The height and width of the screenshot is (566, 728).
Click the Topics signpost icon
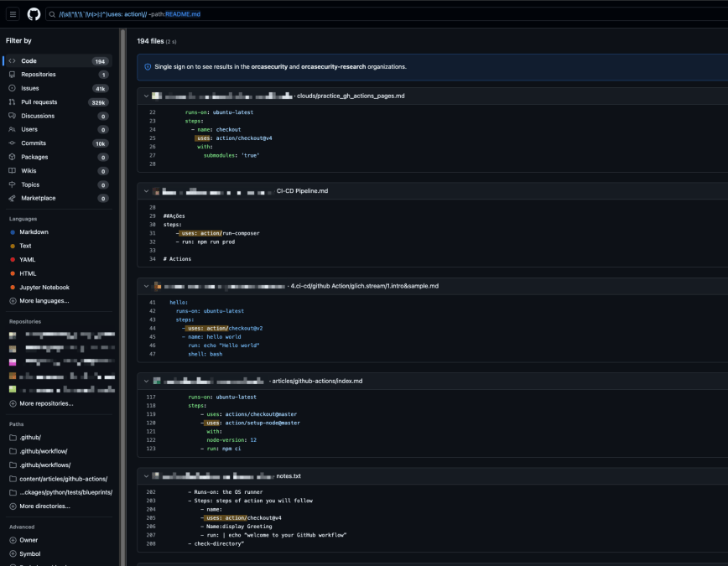coord(12,184)
